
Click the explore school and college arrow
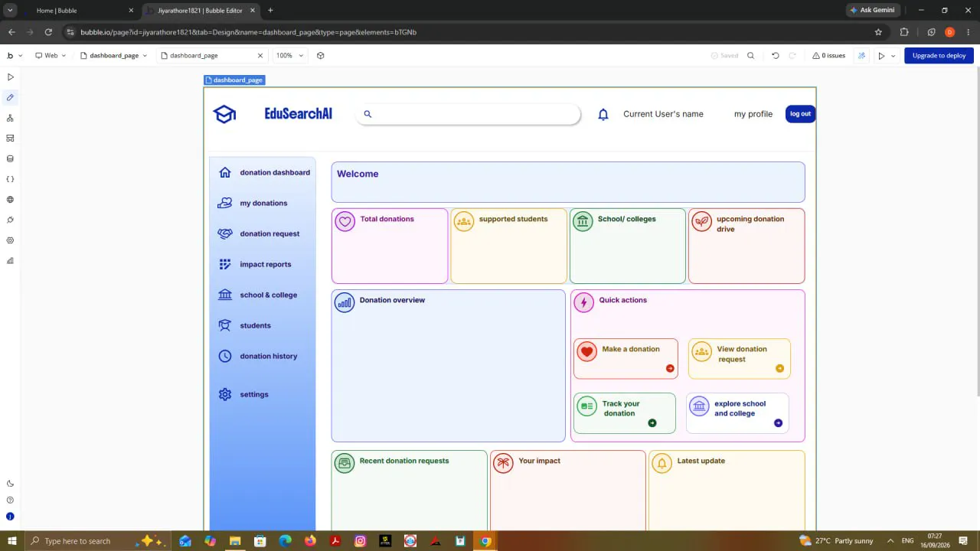(x=778, y=422)
